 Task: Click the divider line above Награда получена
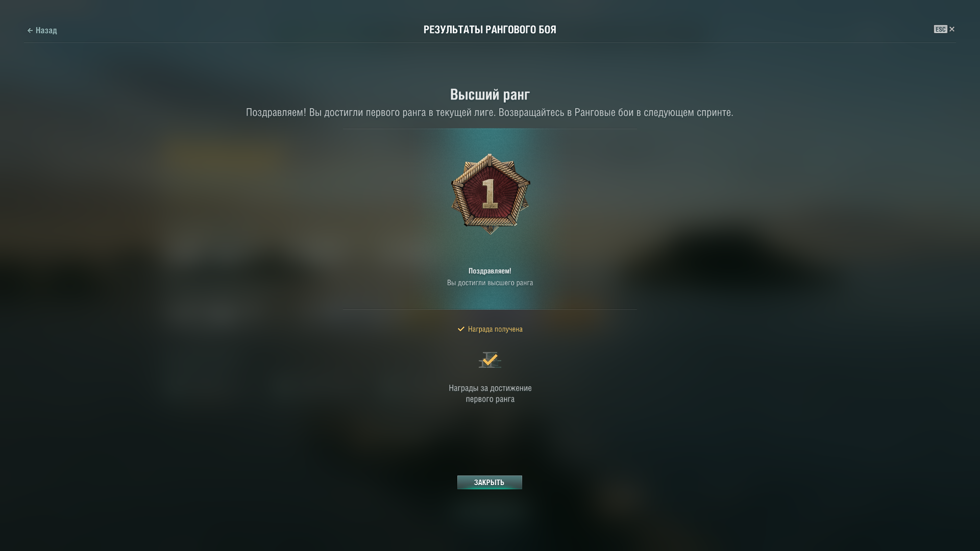tap(490, 309)
